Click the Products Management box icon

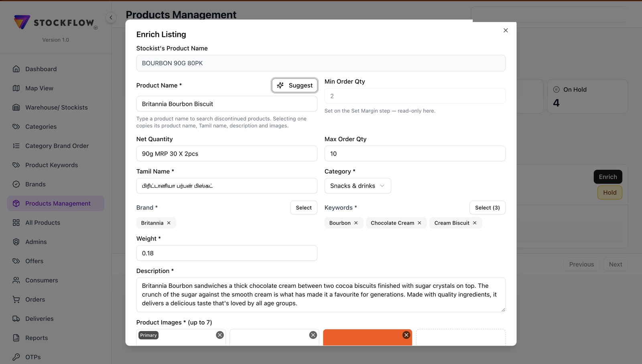pyautogui.click(x=16, y=204)
